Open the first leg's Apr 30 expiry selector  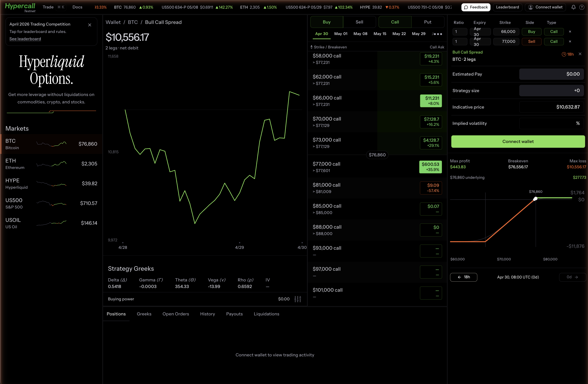[x=480, y=32]
